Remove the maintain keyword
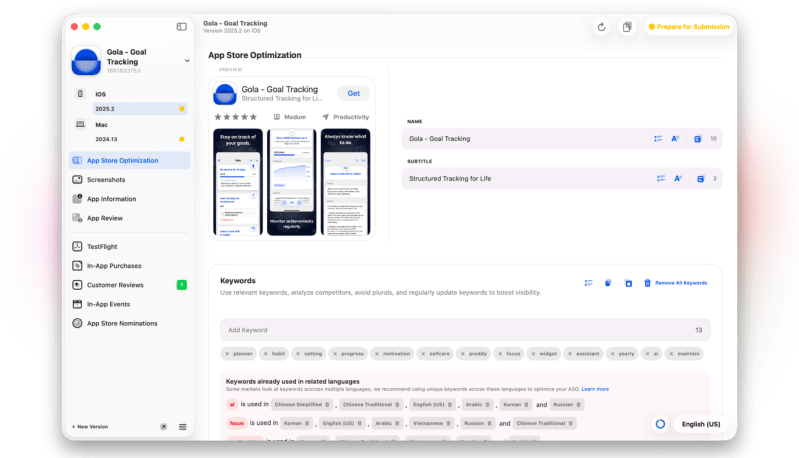 click(x=671, y=354)
